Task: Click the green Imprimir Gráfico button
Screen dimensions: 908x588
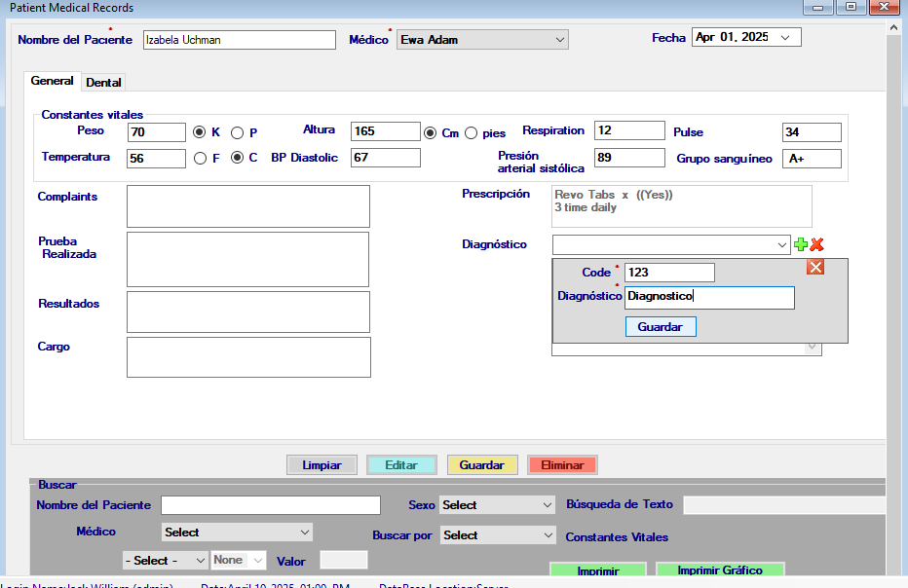Action: [720, 571]
